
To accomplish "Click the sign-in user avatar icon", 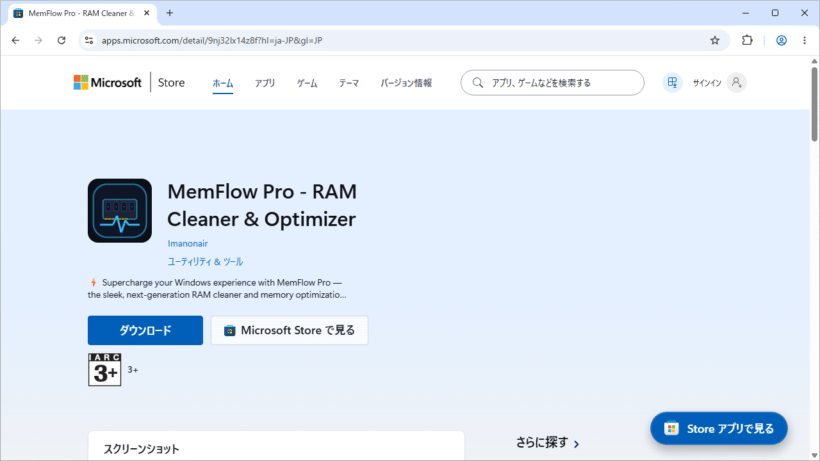I will pos(736,83).
